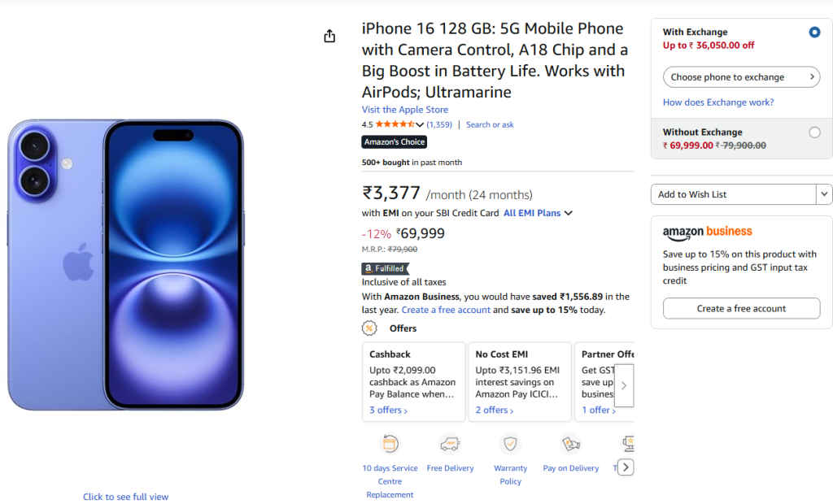Click the 10 days Service Centre Replacement icon
Image resolution: width=833 pixels, height=504 pixels.
(x=390, y=443)
